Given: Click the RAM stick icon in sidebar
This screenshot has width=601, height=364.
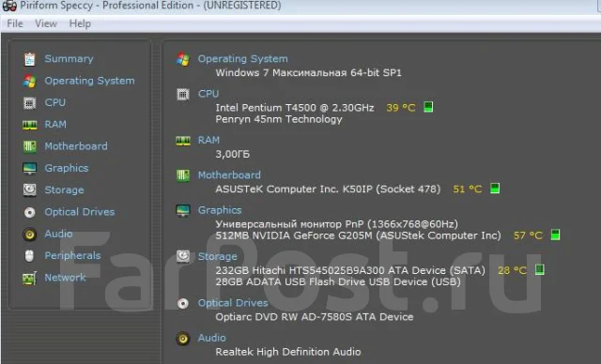Looking at the screenshot, I should click(x=29, y=125).
